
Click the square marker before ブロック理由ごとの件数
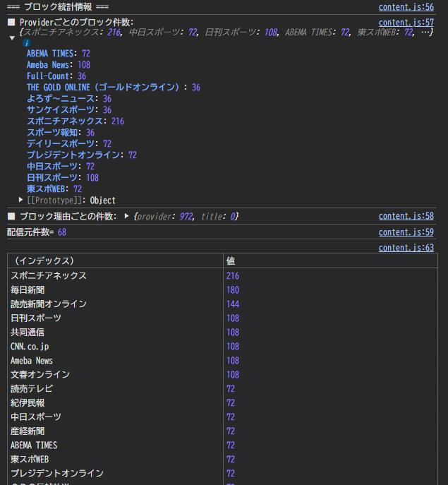(x=11, y=216)
